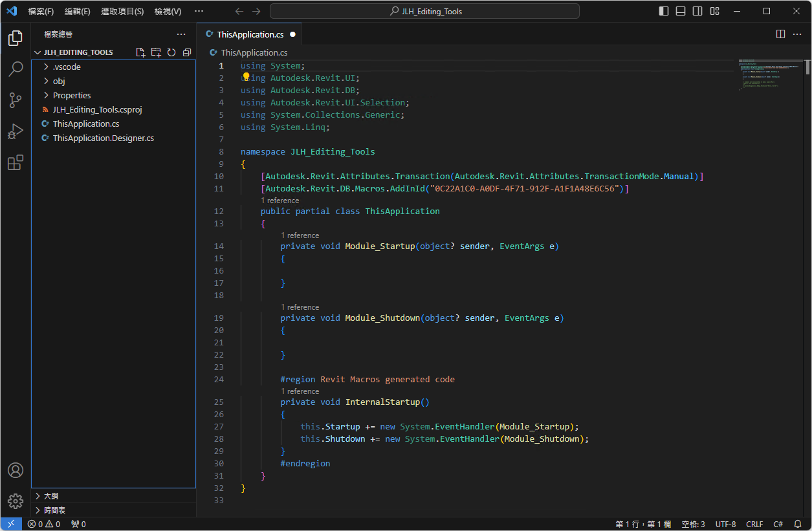Click the New File icon in explorer
Screen dimensions: 812x531
(x=140, y=52)
